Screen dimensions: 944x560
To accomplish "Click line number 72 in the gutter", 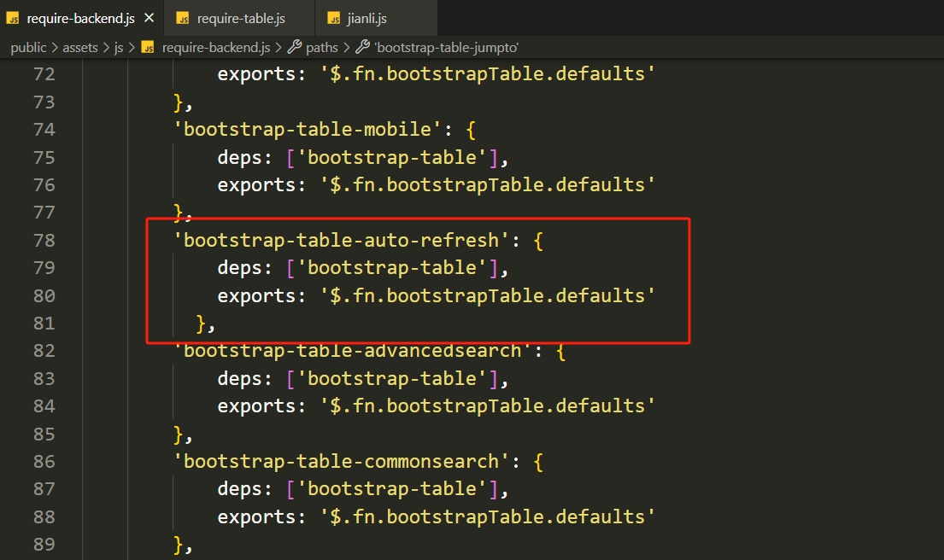I will click(x=44, y=74).
